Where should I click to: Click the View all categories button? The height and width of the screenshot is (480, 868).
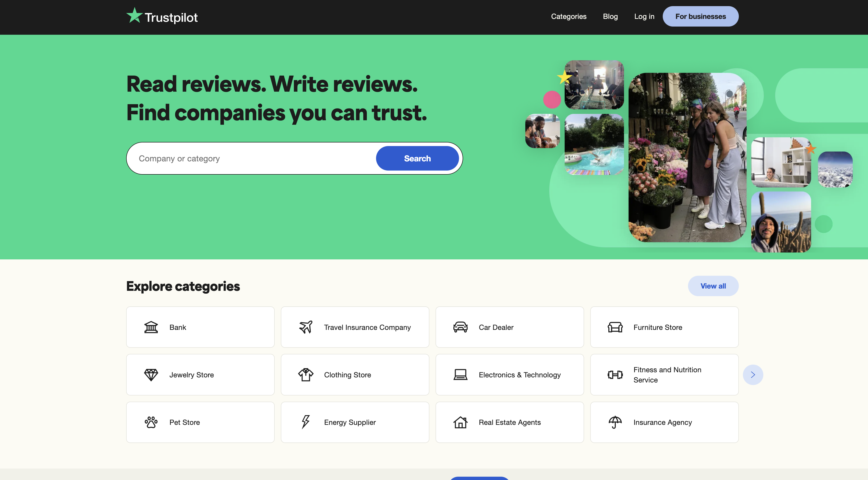click(713, 286)
